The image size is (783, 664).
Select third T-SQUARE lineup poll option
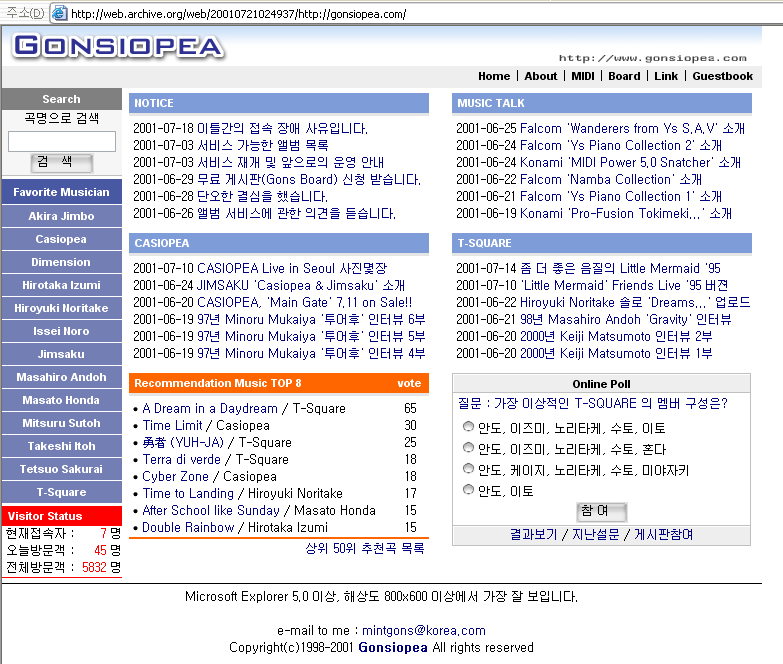click(x=468, y=468)
